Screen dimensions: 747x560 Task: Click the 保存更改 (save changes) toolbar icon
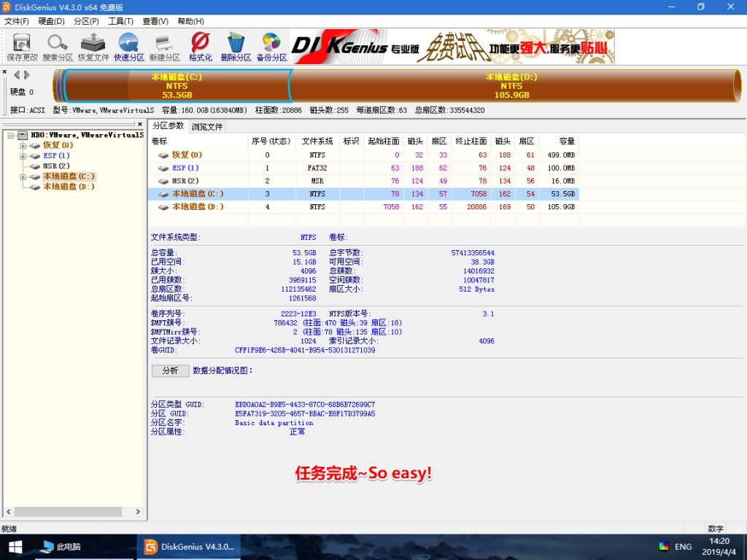click(20, 45)
